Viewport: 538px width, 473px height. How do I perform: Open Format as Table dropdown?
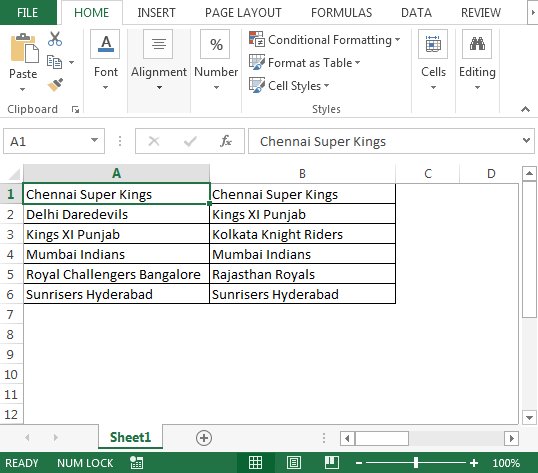point(357,62)
